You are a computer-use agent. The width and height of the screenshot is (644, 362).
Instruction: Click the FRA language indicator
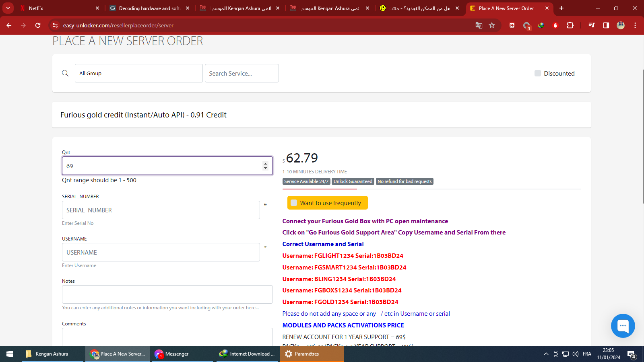pos(587,354)
